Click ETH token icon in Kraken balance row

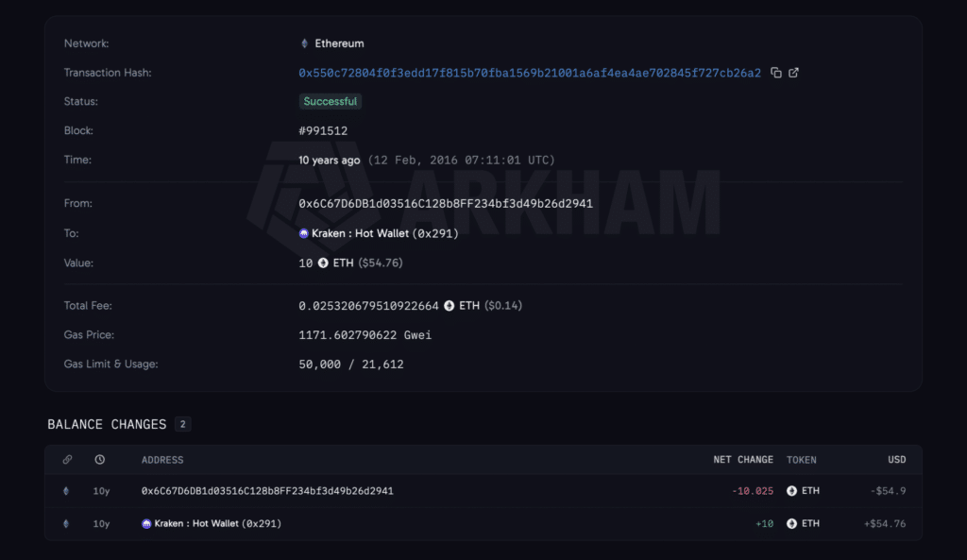point(792,523)
